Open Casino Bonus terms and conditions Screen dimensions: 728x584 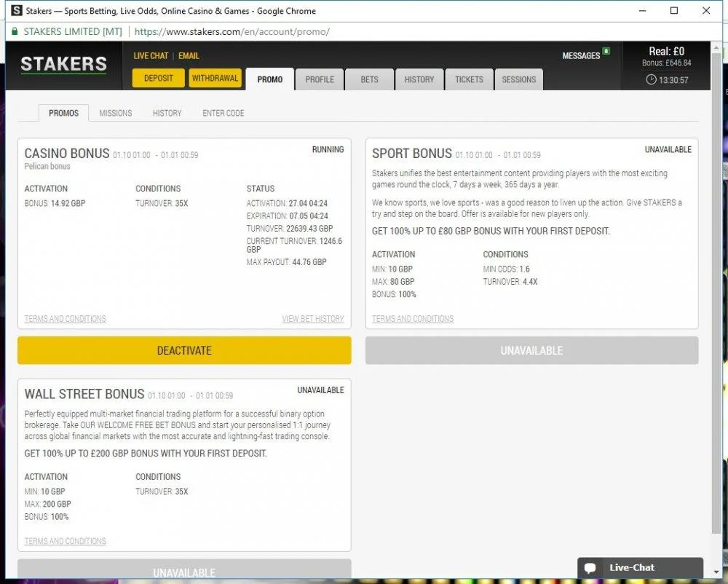coord(65,319)
